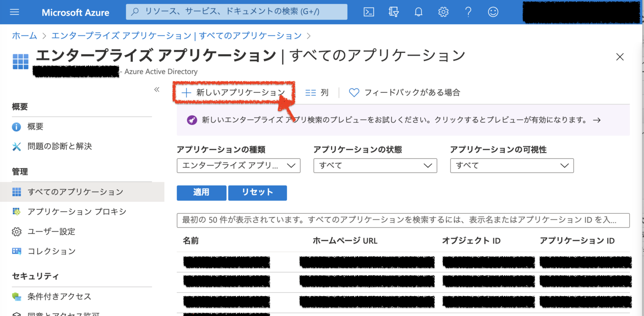Open the portal settings gear

coord(443,12)
